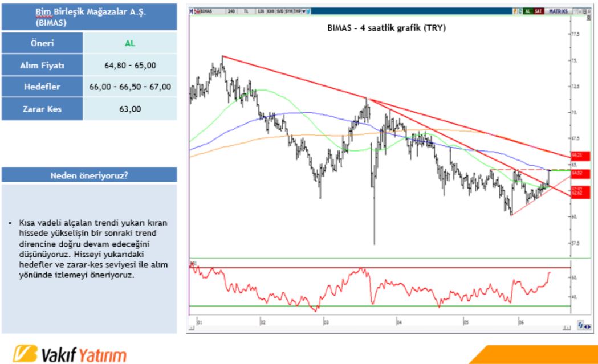
Task: Select the '63,00' stop-loss value
Action: click(130, 109)
